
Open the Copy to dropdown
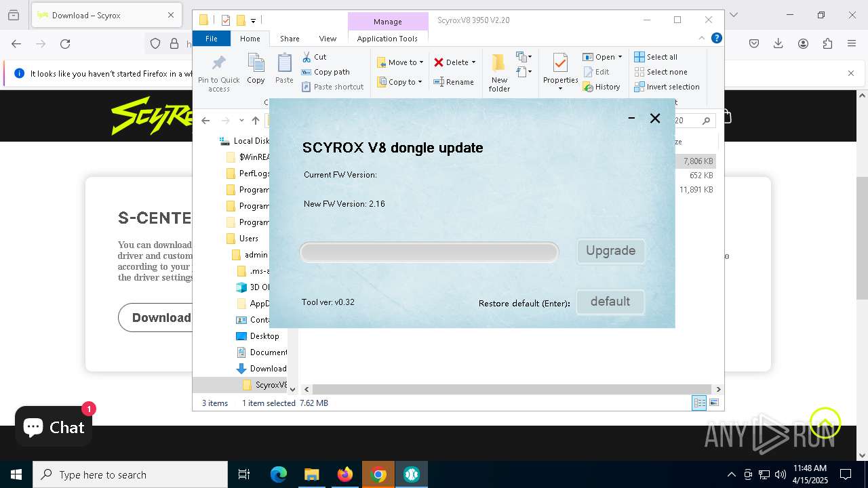400,82
